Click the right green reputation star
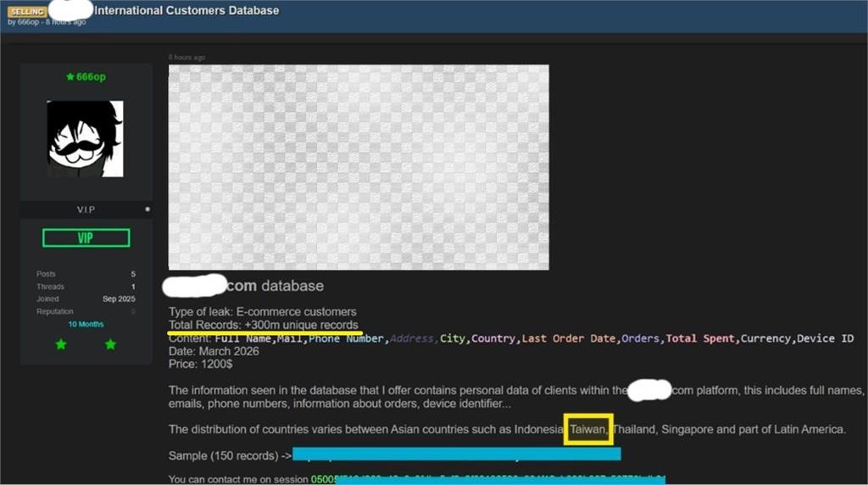This screenshot has width=868, height=485. click(111, 344)
